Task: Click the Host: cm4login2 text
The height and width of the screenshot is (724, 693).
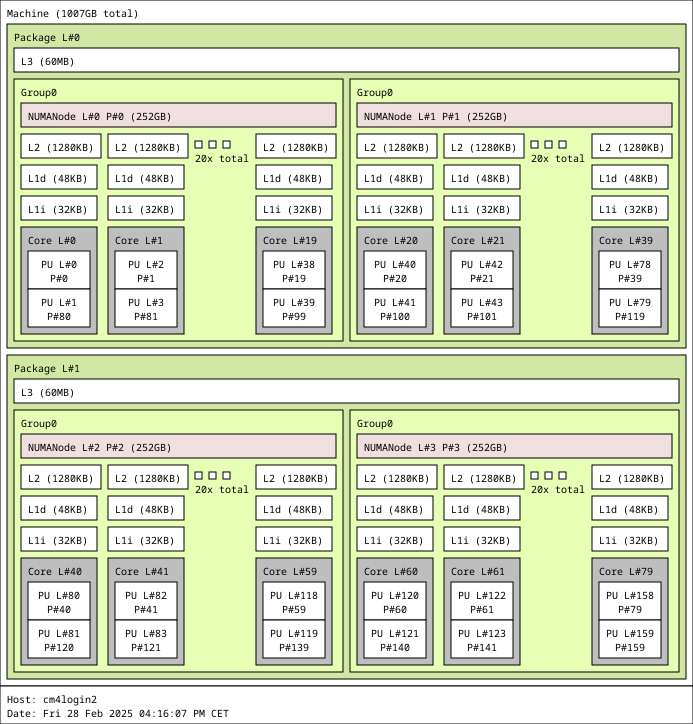Action: pyautogui.click(x=52, y=699)
